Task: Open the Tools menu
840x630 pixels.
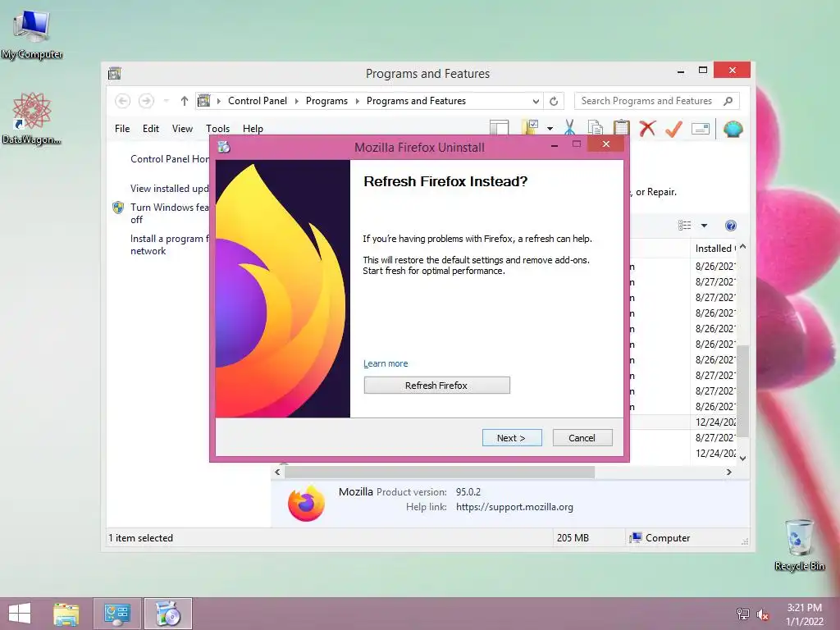Action: click(217, 129)
